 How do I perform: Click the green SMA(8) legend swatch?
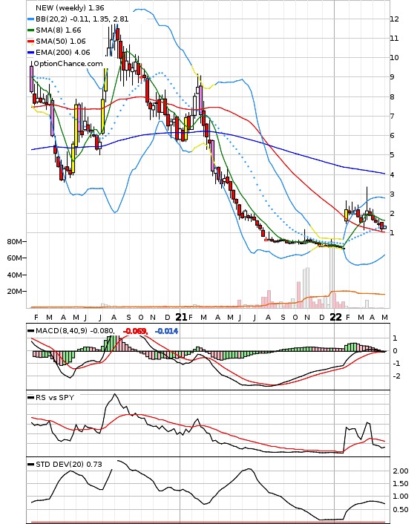[30, 30]
